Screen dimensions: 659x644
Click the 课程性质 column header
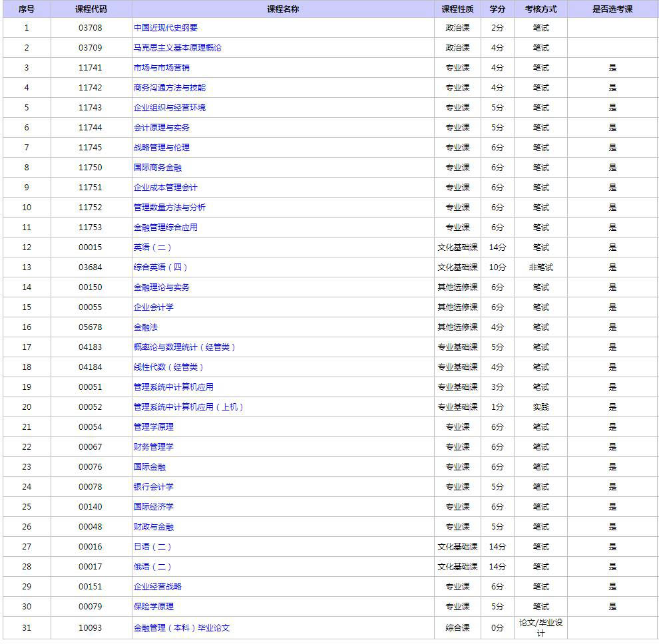click(x=457, y=9)
